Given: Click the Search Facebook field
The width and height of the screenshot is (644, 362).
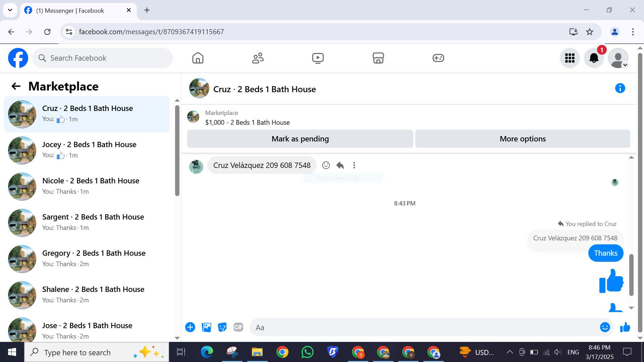Looking at the screenshot, I should pyautogui.click(x=103, y=58).
